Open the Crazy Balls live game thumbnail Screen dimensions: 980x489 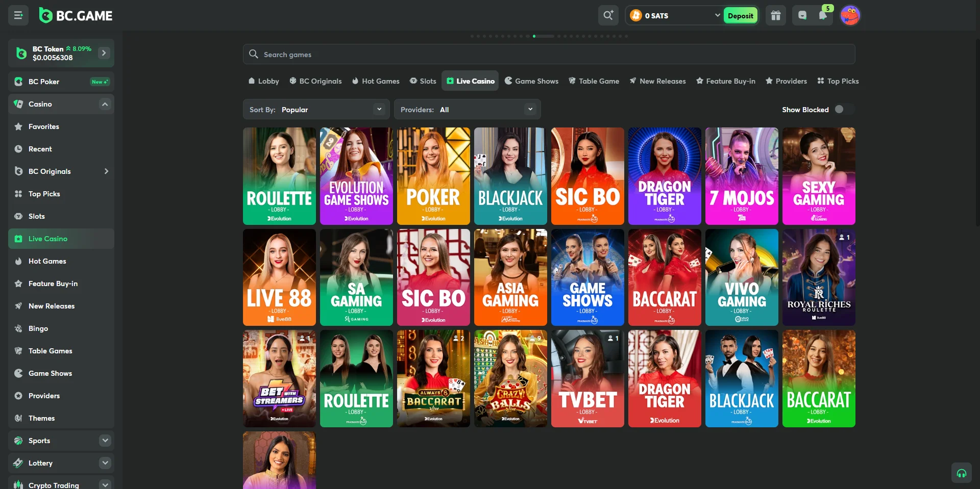[x=510, y=378]
